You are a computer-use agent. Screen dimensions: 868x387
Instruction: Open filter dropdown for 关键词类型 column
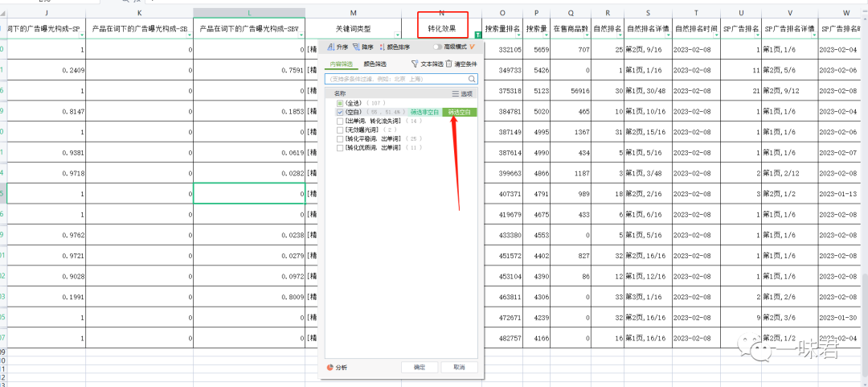(398, 35)
